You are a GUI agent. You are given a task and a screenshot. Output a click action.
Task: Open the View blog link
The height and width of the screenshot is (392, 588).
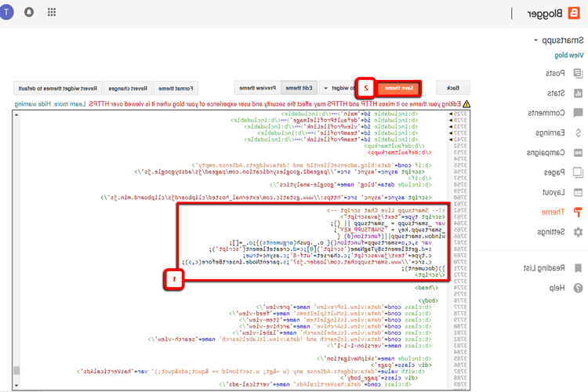(569, 55)
